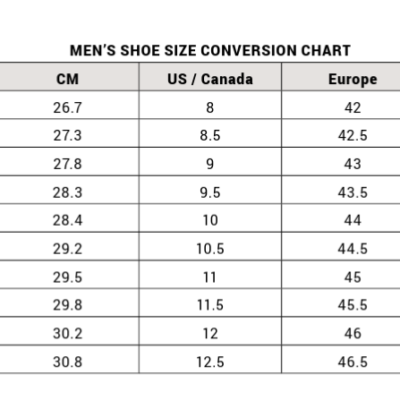Click the 26.7 CM cell
400x400 pixels.
tap(67, 108)
